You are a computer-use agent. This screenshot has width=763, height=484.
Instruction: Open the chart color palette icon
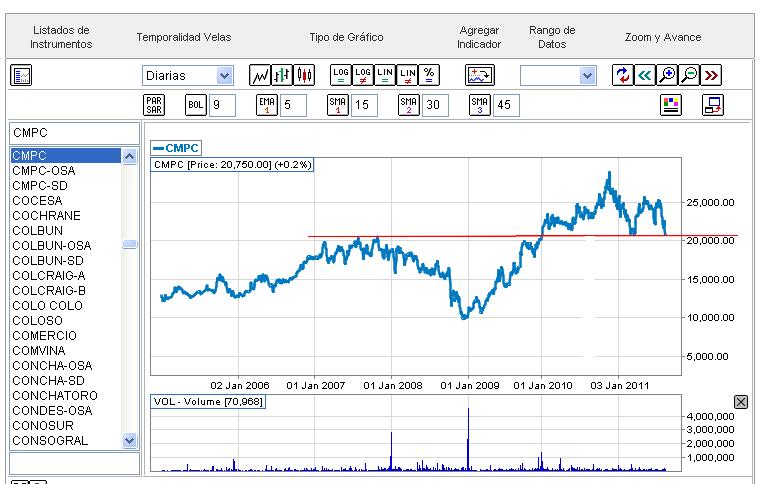coord(672,105)
